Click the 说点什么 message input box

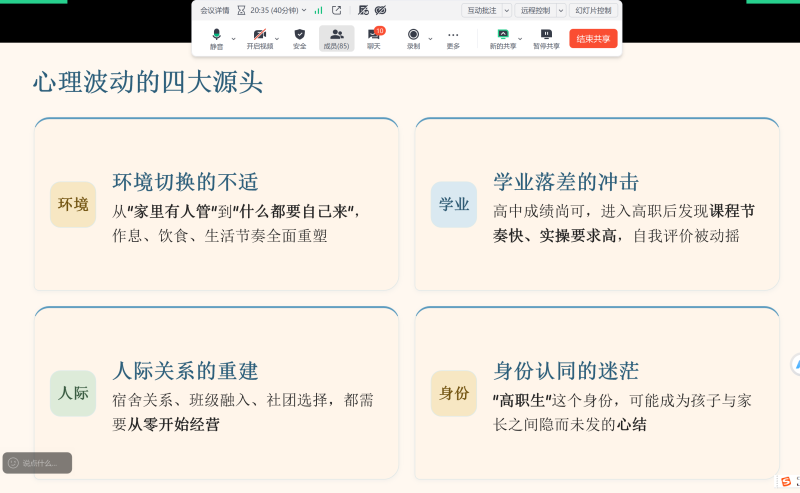pyautogui.click(x=37, y=463)
